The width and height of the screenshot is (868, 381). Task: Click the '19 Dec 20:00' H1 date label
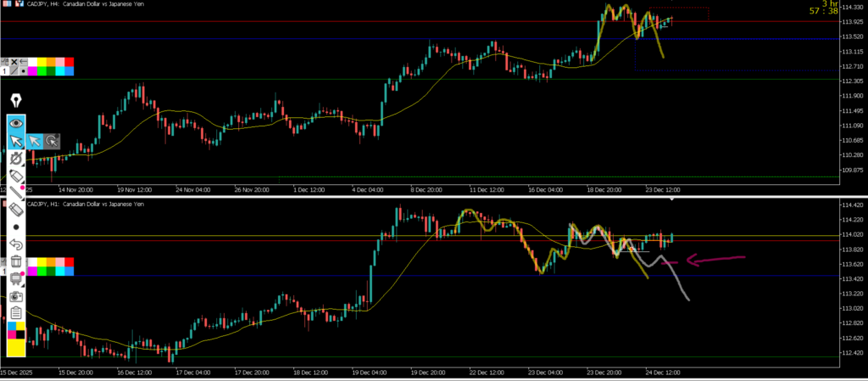tap(430, 373)
